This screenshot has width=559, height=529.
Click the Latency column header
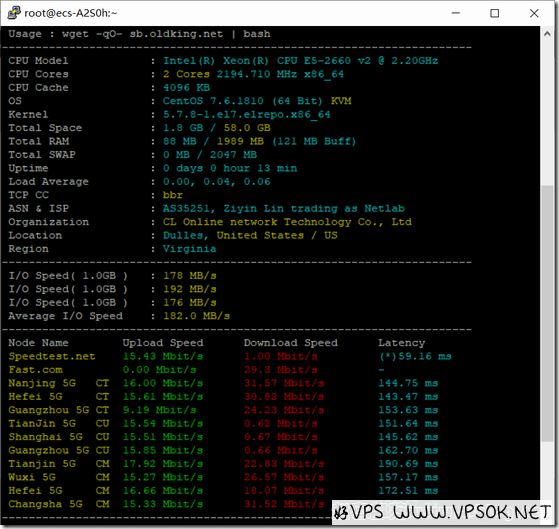click(402, 343)
